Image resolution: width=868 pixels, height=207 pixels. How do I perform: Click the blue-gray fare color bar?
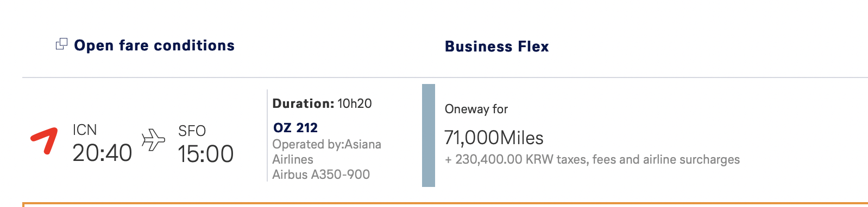click(x=429, y=135)
